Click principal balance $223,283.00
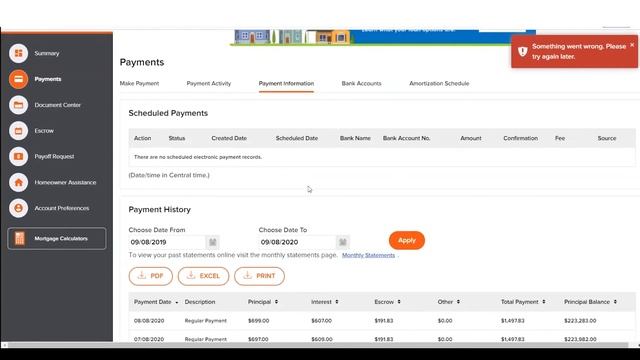 (x=580, y=321)
